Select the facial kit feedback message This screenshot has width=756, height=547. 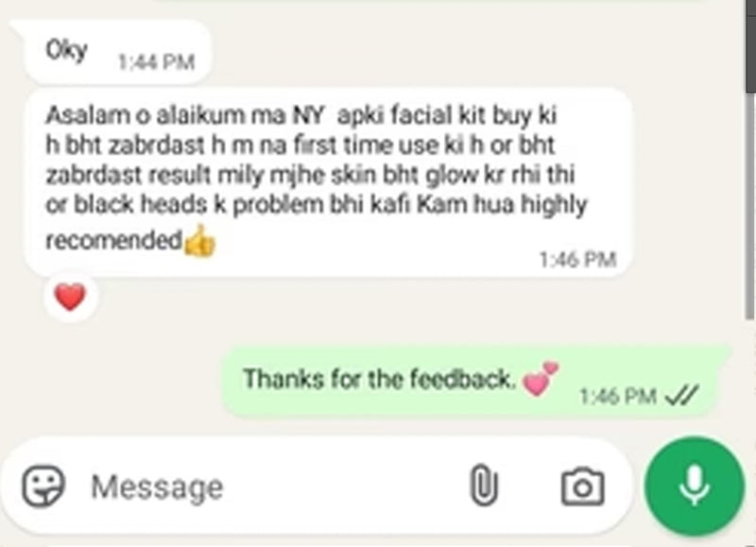point(328,182)
